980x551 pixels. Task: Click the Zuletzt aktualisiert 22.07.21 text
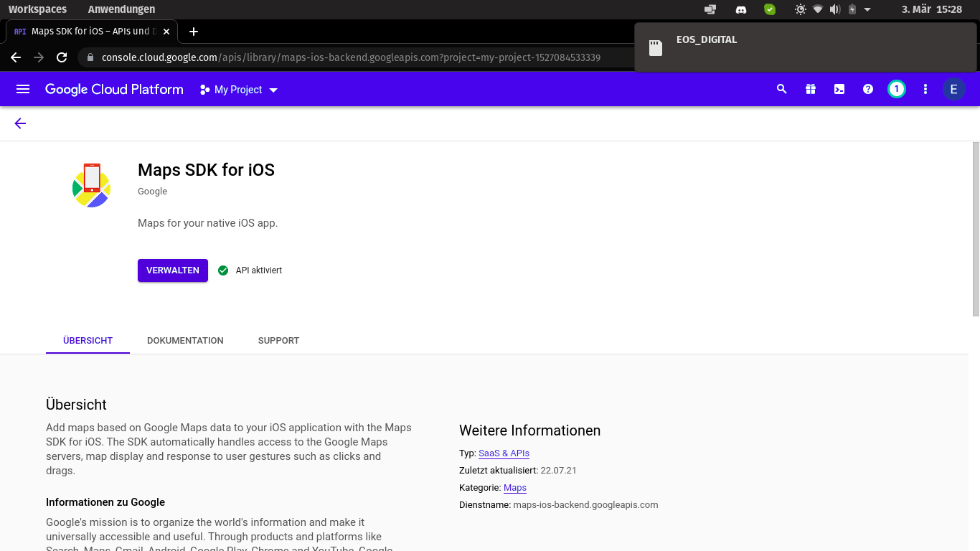(518, 471)
